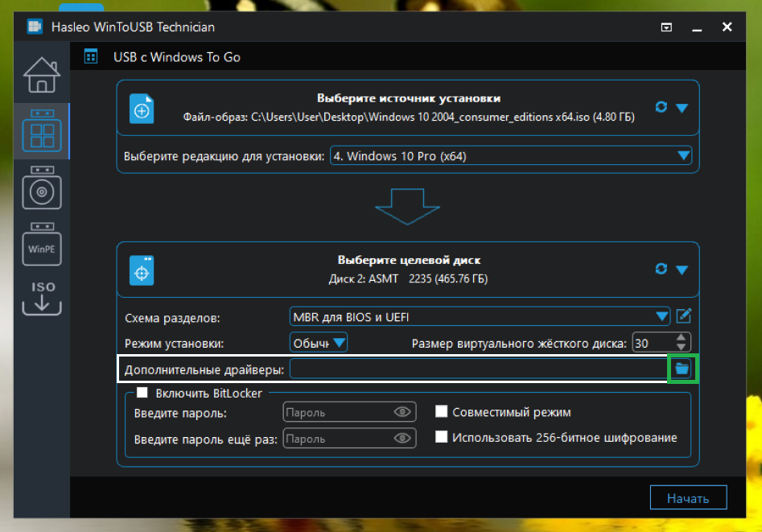Screen dimensions: 762x532
Task: Select the Windows To Go USB sidebar icon
Action: pyautogui.click(x=41, y=131)
